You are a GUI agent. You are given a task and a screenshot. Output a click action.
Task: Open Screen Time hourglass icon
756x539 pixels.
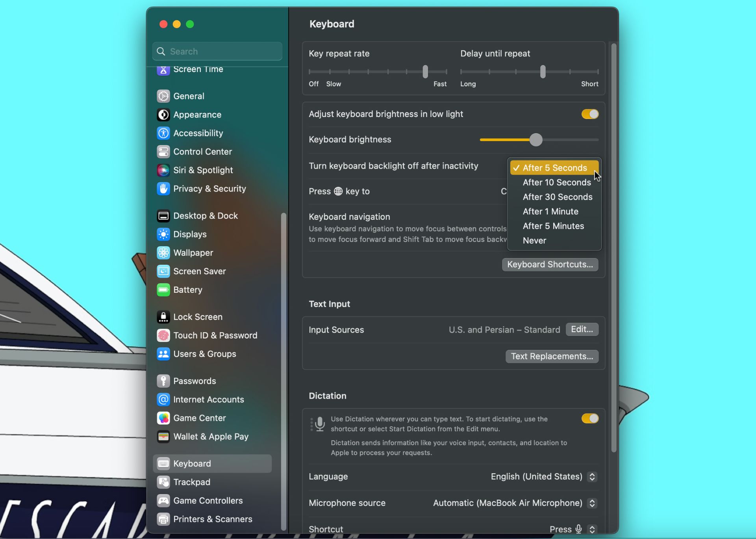coord(163,70)
